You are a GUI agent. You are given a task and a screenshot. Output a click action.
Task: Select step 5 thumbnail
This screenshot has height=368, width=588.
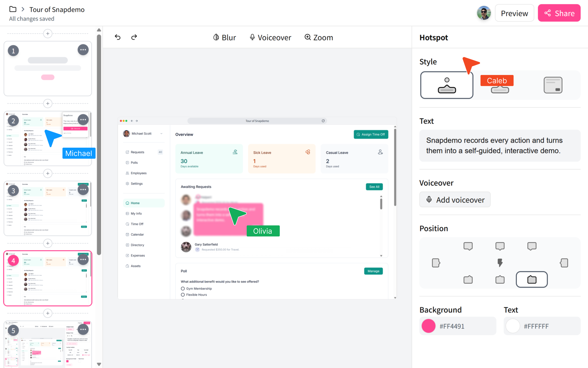pyautogui.click(x=48, y=344)
